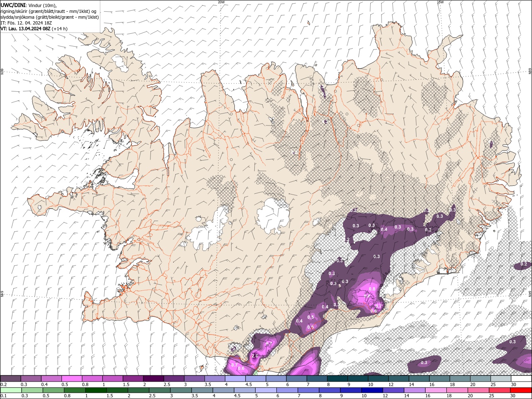Click the deep blue swatch between 10 and 12 in the bottom legend

[x=372, y=390]
